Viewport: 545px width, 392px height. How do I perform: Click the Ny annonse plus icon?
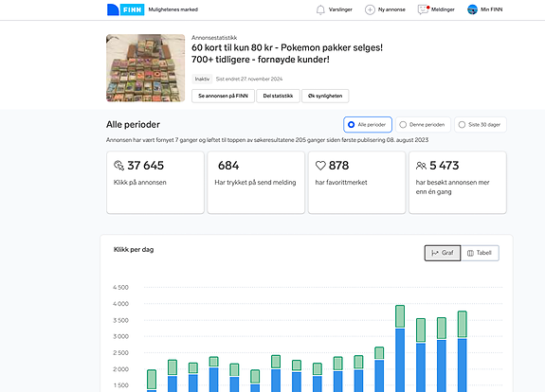point(370,9)
